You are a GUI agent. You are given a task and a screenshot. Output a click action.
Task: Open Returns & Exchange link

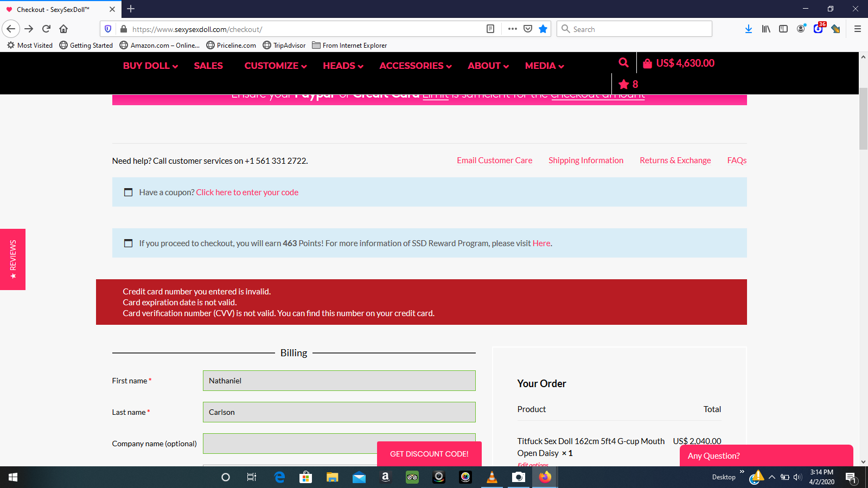click(675, 160)
